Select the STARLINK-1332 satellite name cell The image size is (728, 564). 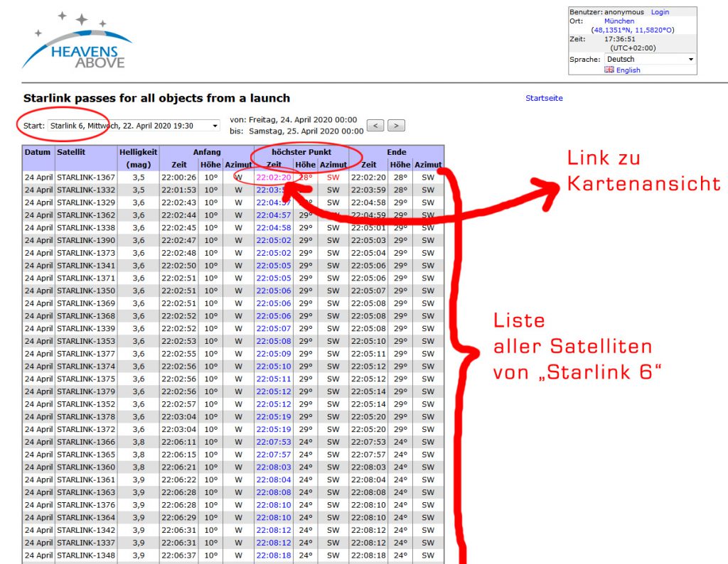[x=86, y=190]
